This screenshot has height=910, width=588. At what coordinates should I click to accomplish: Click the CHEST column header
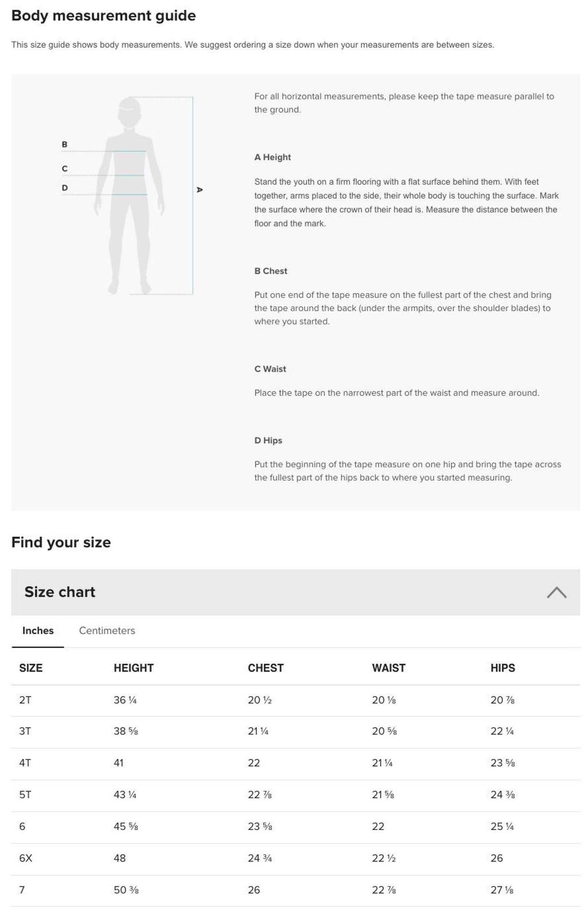click(266, 668)
